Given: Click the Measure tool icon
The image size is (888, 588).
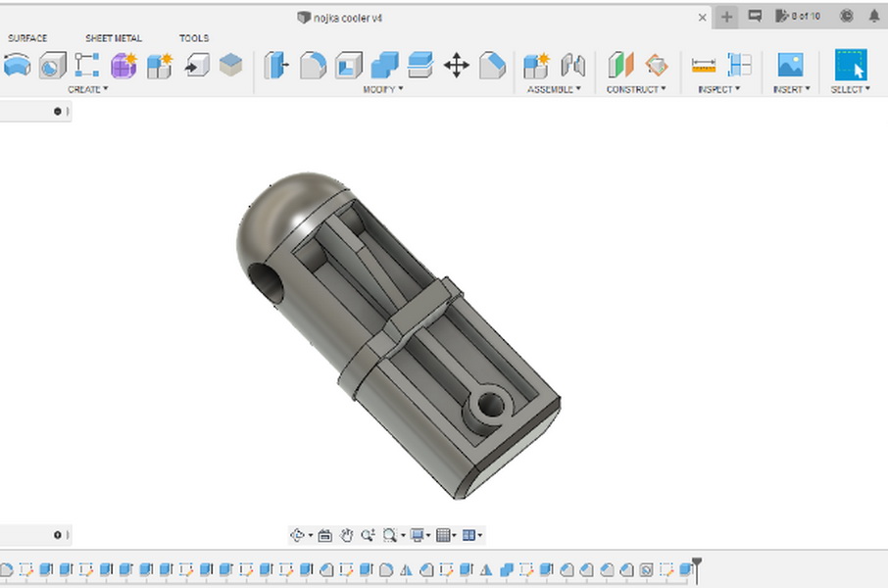Looking at the screenshot, I should coord(704,66).
